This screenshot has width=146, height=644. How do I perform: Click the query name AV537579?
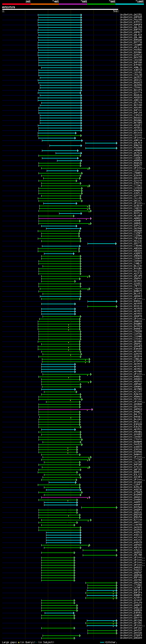8,7
